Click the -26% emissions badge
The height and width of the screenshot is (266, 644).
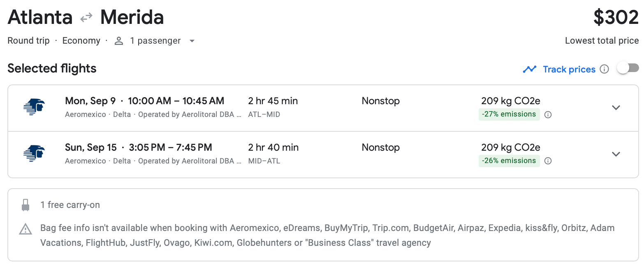coord(508,161)
